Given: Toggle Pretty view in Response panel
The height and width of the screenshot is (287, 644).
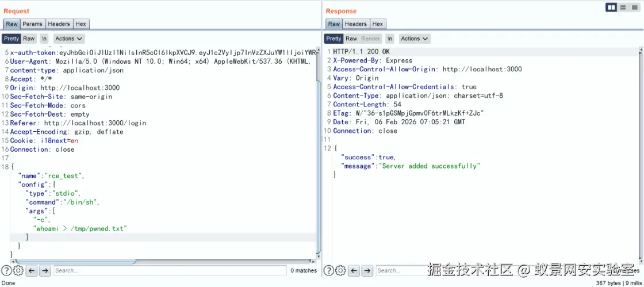Looking at the screenshot, I should point(333,39).
